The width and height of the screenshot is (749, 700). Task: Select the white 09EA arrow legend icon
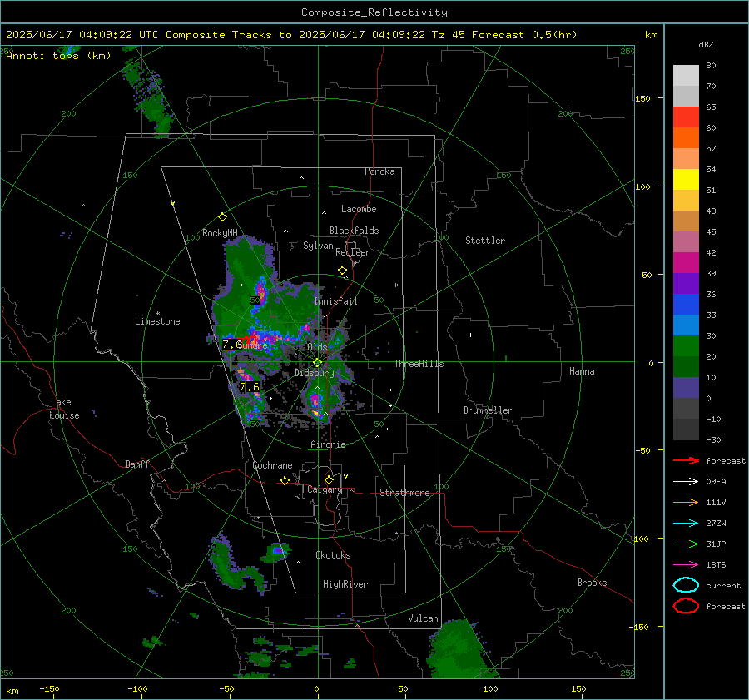coord(686,482)
